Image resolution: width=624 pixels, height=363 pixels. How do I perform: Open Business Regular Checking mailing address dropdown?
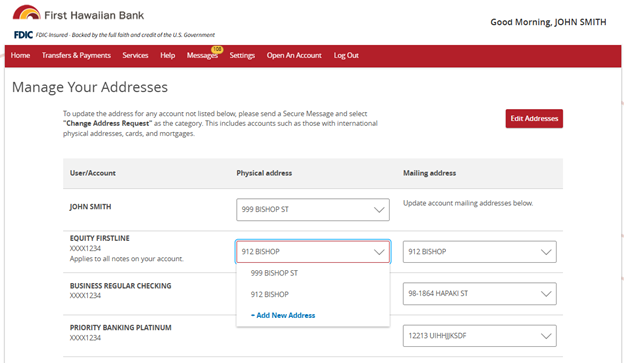(x=480, y=294)
